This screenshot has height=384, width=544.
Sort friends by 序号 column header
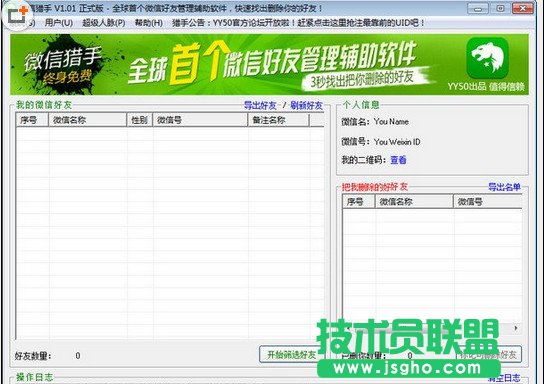click(32, 120)
